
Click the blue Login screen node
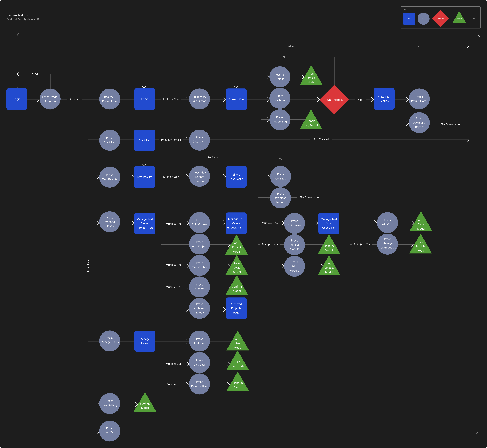pyautogui.click(x=17, y=99)
